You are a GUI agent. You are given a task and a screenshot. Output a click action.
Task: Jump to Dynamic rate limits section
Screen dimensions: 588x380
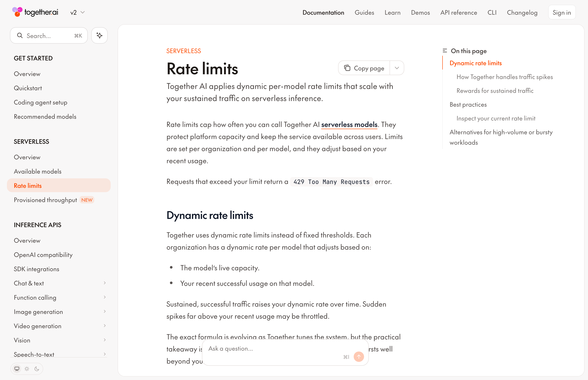pos(476,63)
